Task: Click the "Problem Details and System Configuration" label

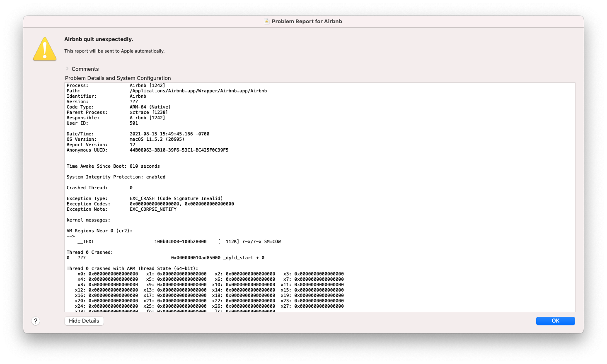Action: pos(118,78)
